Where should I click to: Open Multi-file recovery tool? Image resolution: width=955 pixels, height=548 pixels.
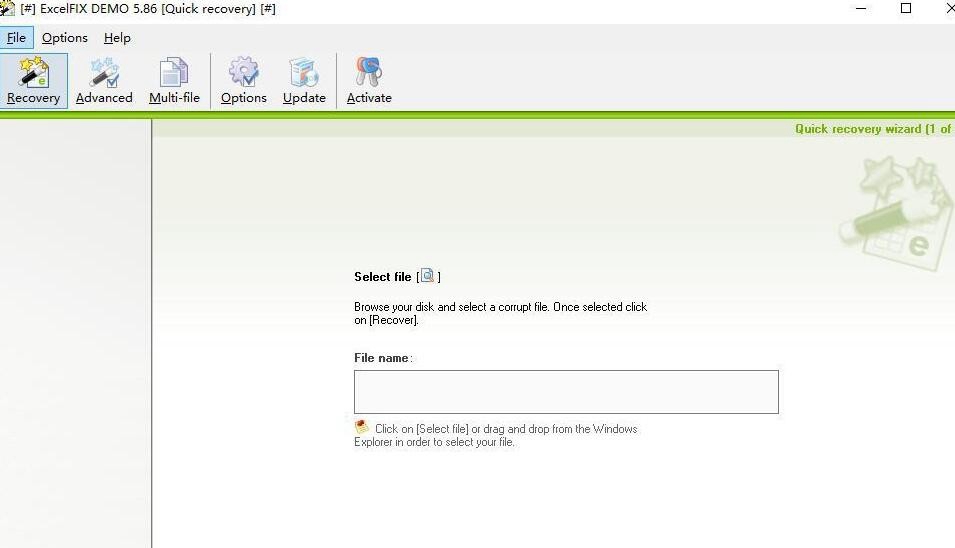pyautogui.click(x=174, y=81)
